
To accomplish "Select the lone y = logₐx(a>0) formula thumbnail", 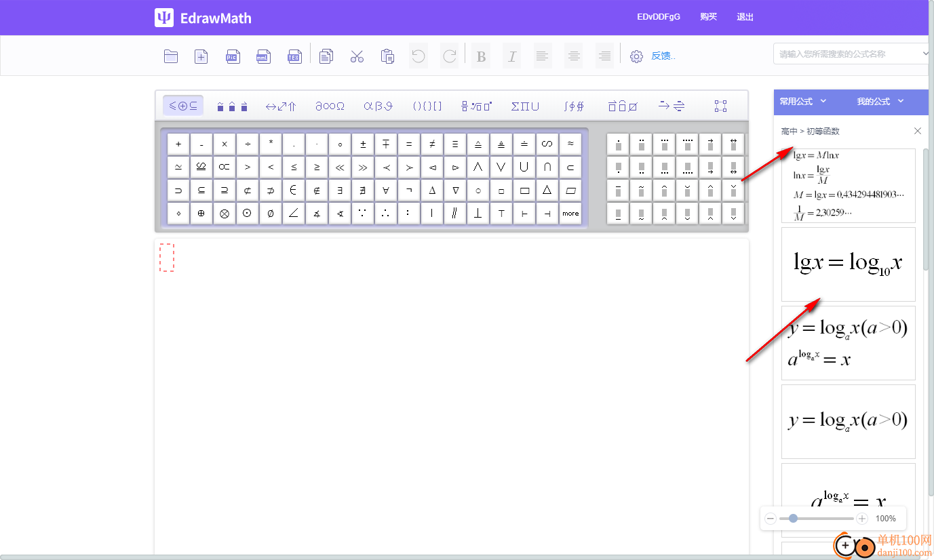I will click(849, 422).
